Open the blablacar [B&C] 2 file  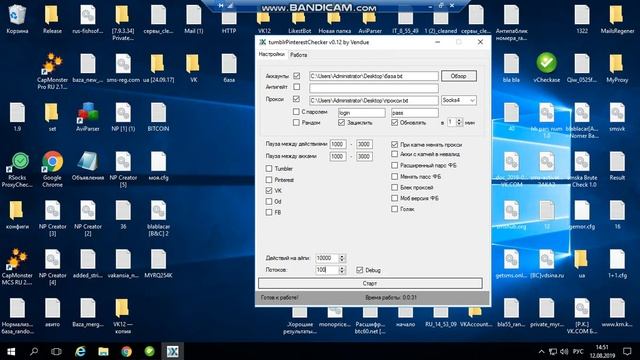[158, 218]
